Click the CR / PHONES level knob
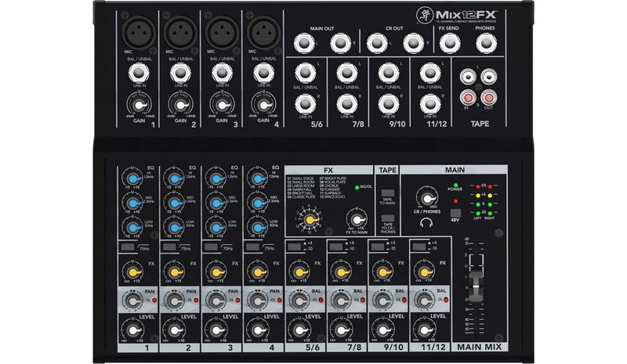The height and width of the screenshot is (364, 627). click(x=426, y=198)
